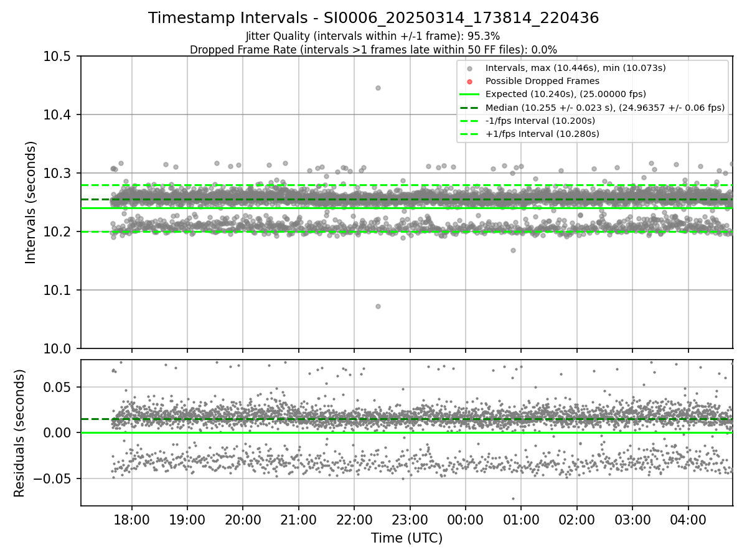Click the 'Dropped Frame Rate' 0.0% subtitle line
Image resolution: width=747 pixels, height=560 pixels.
coord(374,50)
